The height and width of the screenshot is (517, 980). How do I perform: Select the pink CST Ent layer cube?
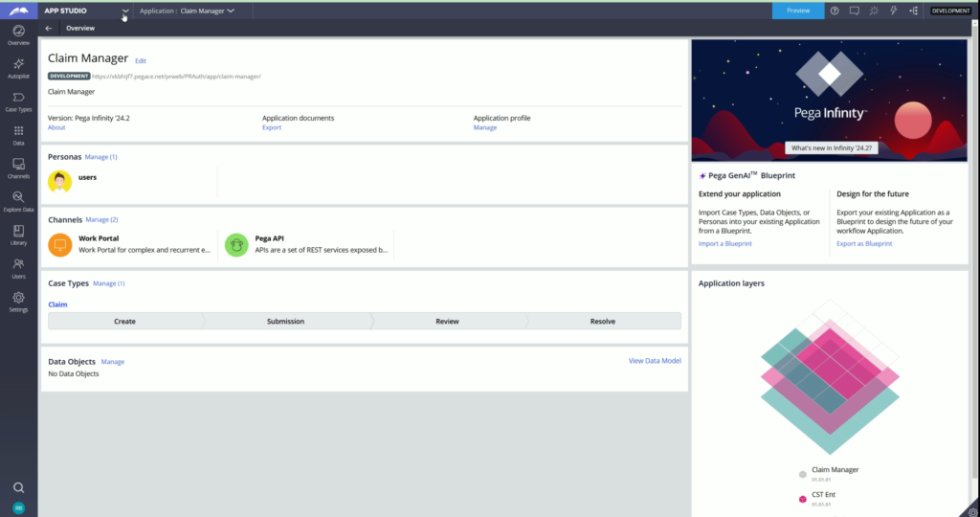(803, 499)
